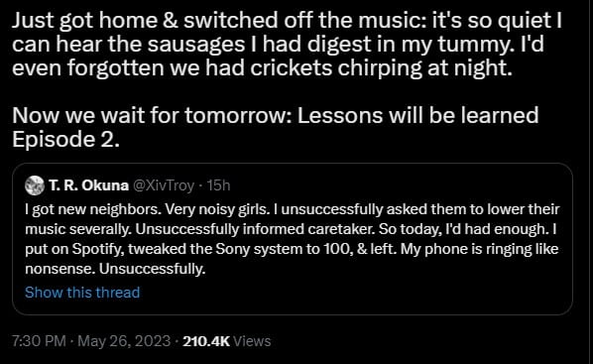
Task: Click the Lessons will be learned phrase
Action: pyautogui.click(x=417, y=115)
